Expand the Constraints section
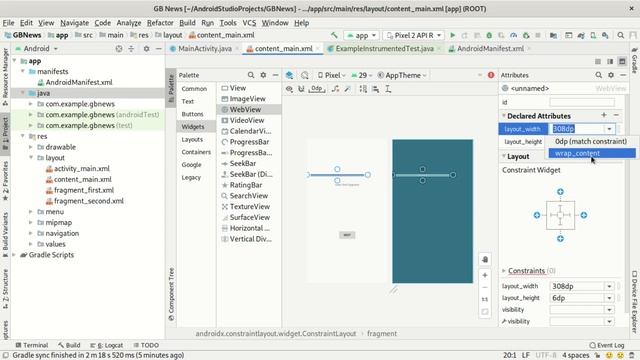The image size is (640, 360). click(x=504, y=271)
